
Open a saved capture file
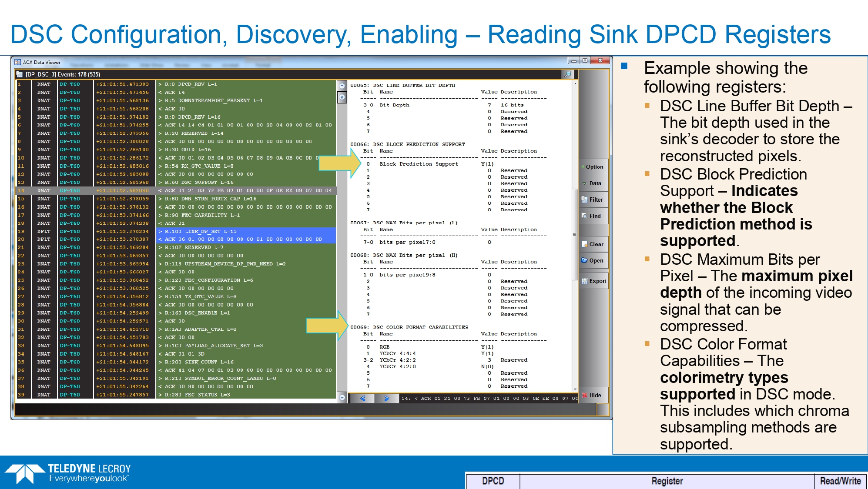[593, 261]
